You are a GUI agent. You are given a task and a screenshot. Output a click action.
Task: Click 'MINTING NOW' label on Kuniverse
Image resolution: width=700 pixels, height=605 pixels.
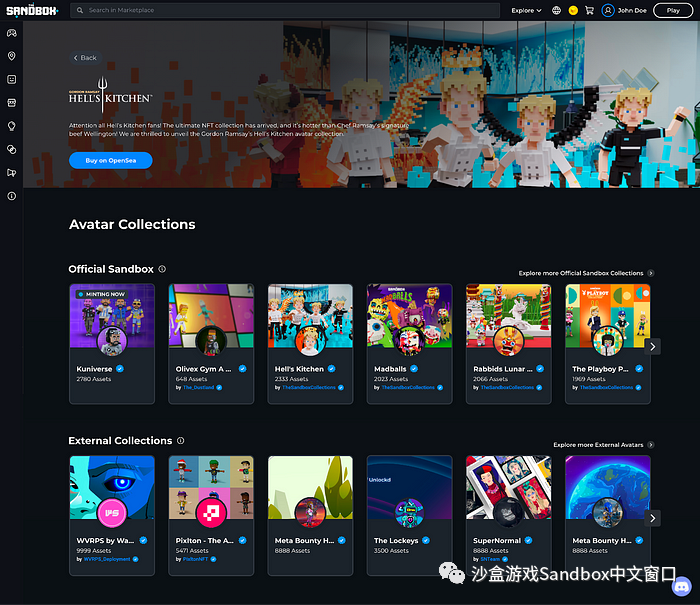point(102,294)
